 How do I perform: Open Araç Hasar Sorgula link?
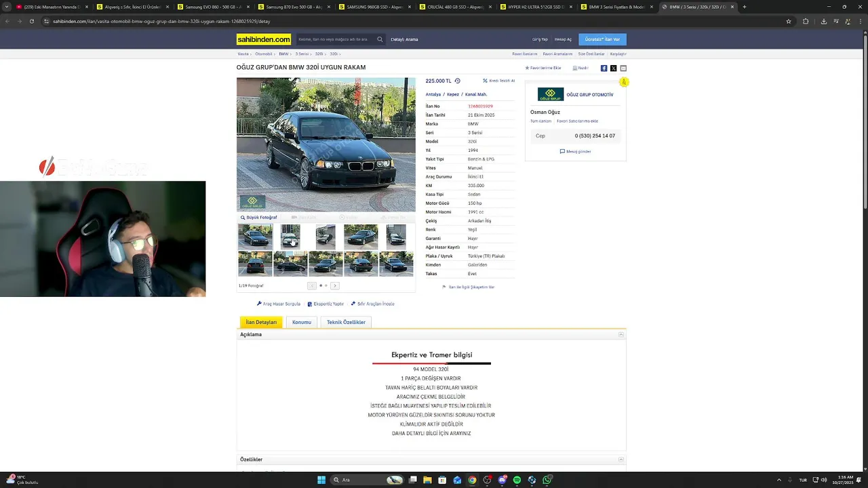pyautogui.click(x=279, y=304)
